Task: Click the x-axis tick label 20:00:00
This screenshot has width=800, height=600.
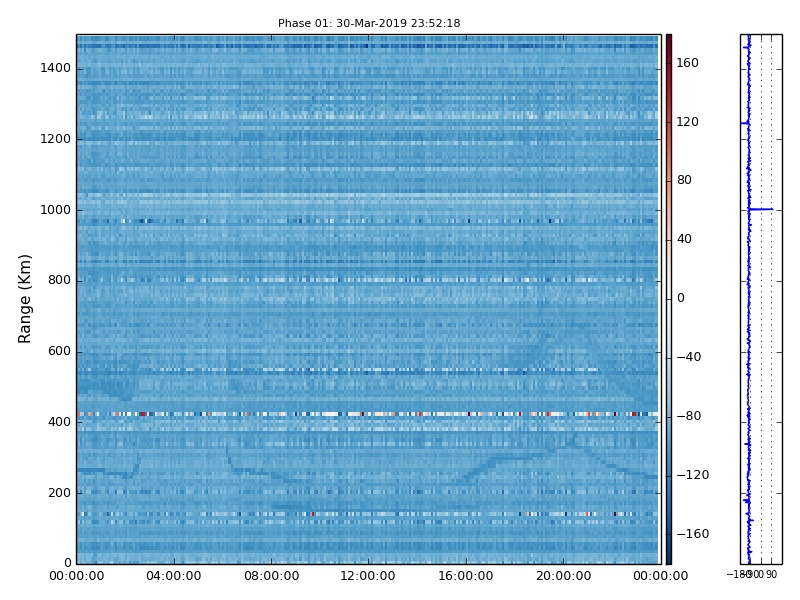Action: click(x=563, y=577)
